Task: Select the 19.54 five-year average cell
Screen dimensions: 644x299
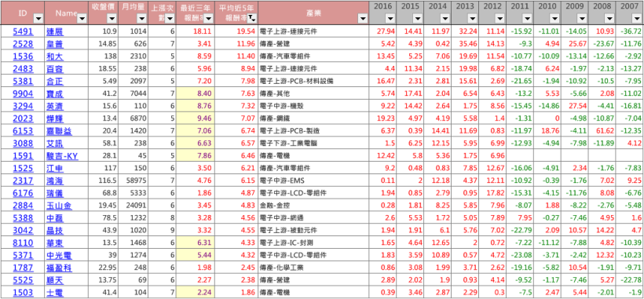Action: pyautogui.click(x=236, y=31)
